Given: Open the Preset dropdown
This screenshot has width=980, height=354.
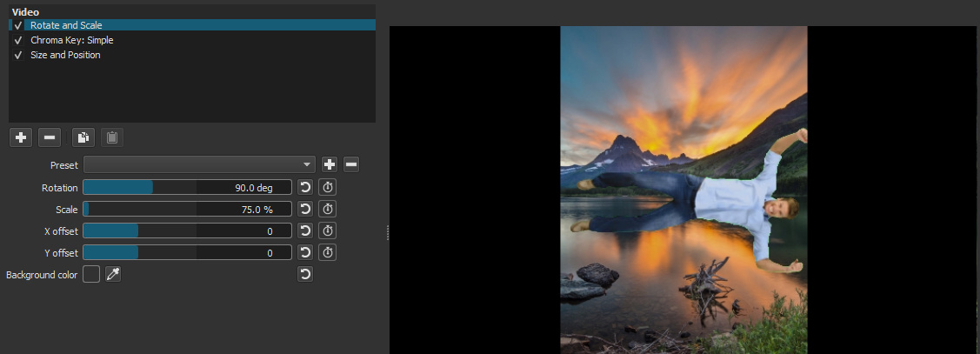Looking at the screenshot, I should [199, 164].
